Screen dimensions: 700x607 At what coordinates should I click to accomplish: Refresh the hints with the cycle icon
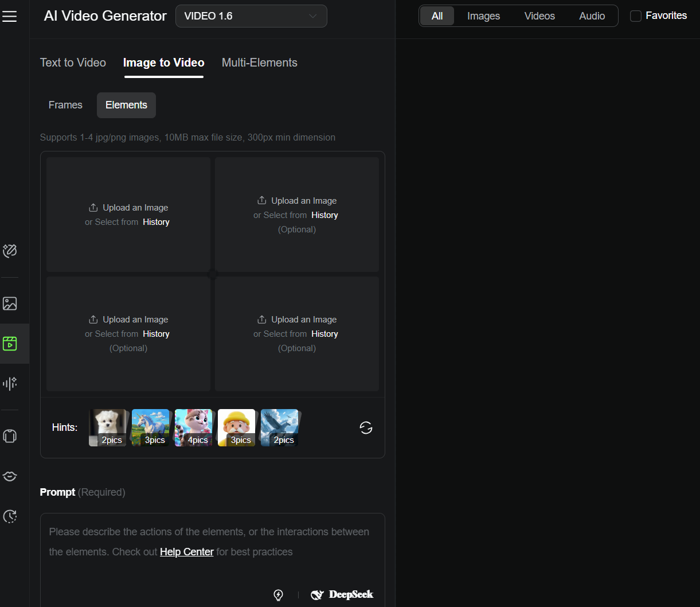point(366,427)
